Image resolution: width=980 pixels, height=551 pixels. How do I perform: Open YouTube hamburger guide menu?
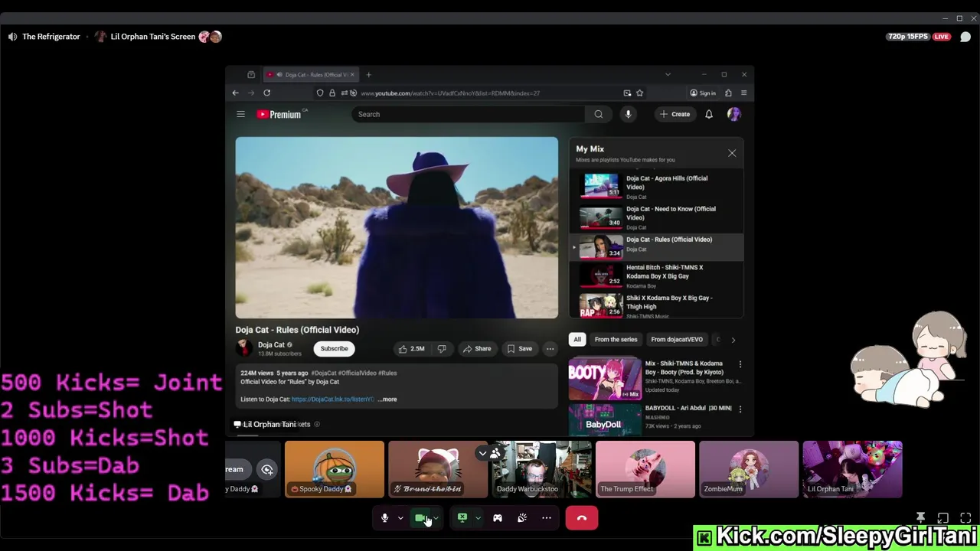240,114
